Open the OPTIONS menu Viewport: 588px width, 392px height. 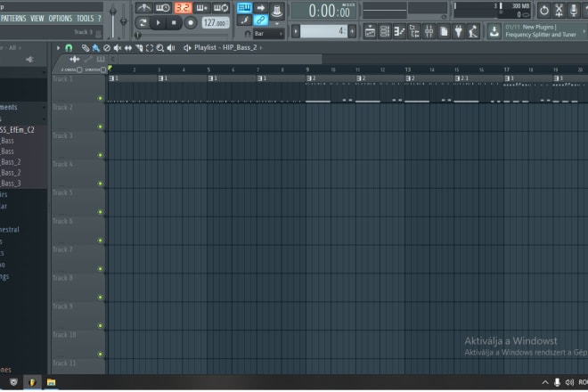(61, 19)
